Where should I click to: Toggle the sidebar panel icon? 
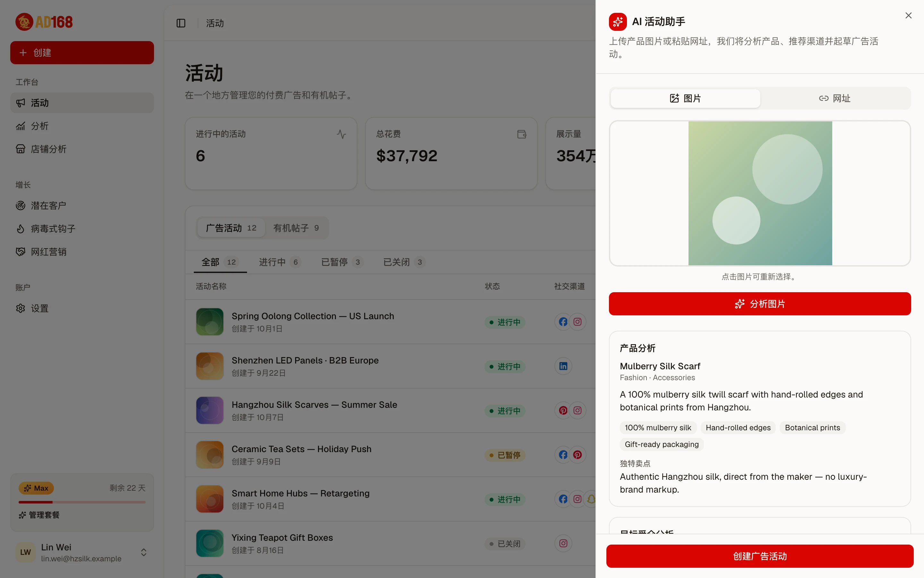[181, 23]
